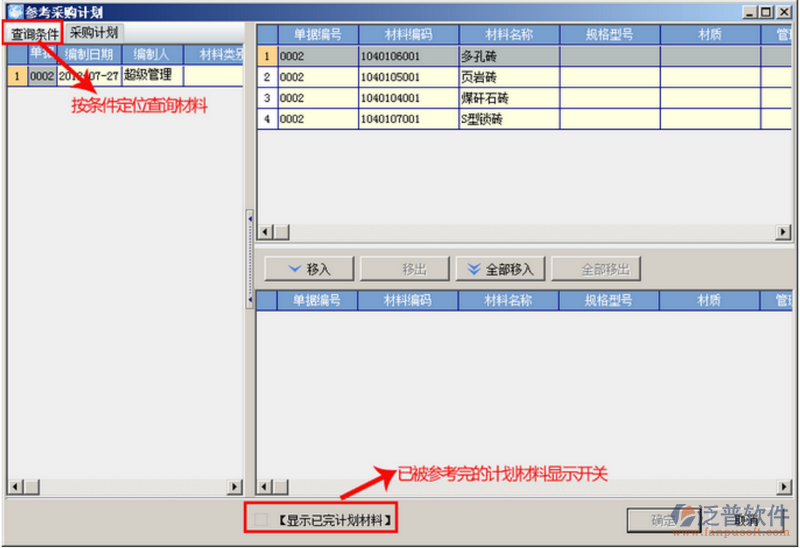800x548 pixels.
Task: Click 材料类别 column header in left list
Action: (213, 54)
